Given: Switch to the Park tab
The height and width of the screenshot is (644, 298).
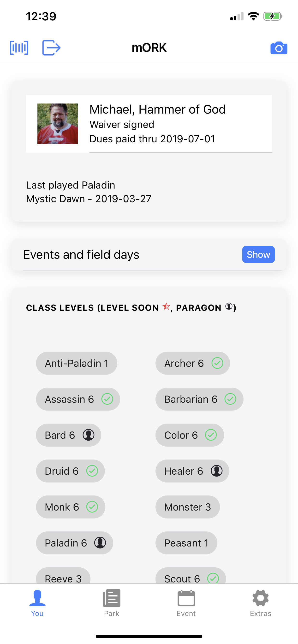Looking at the screenshot, I should [112, 603].
